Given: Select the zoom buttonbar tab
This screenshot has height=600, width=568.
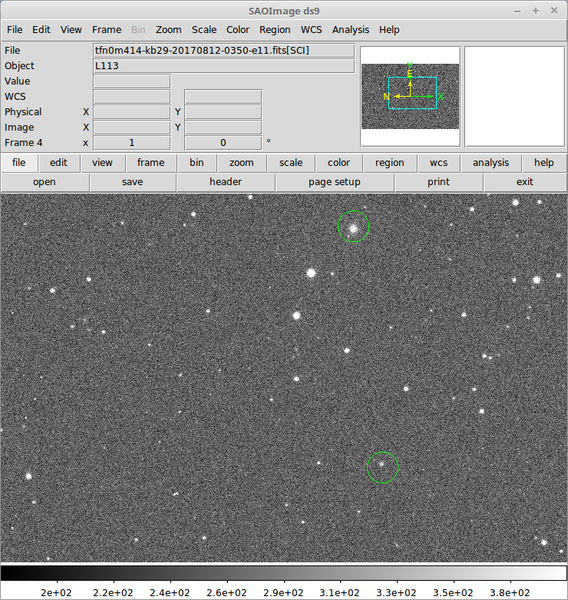Looking at the screenshot, I should pos(242,163).
